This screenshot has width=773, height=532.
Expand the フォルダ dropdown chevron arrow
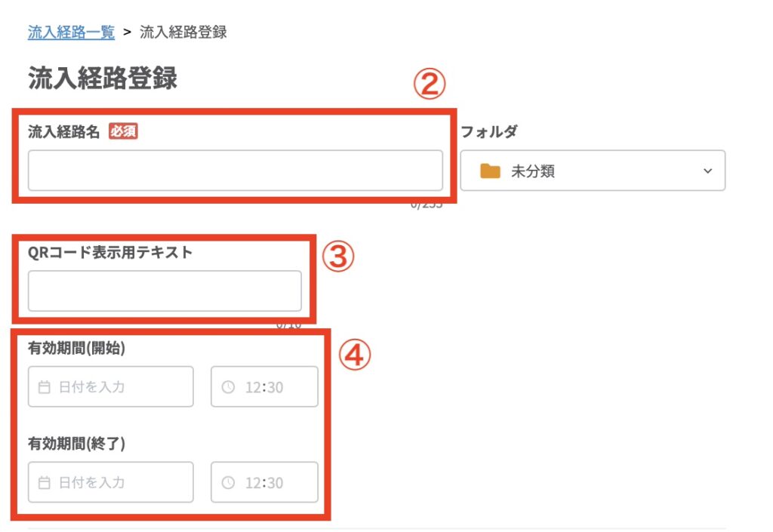coord(707,171)
